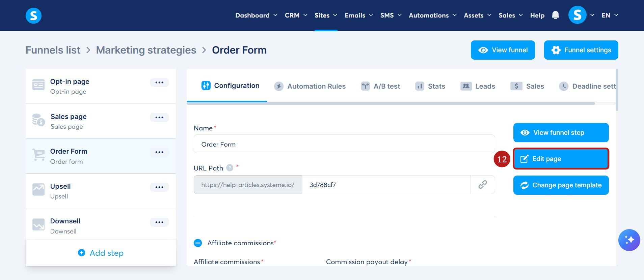This screenshot has height=280, width=644.
Task: Open the EN language dropdown
Action: coord(610,15)
